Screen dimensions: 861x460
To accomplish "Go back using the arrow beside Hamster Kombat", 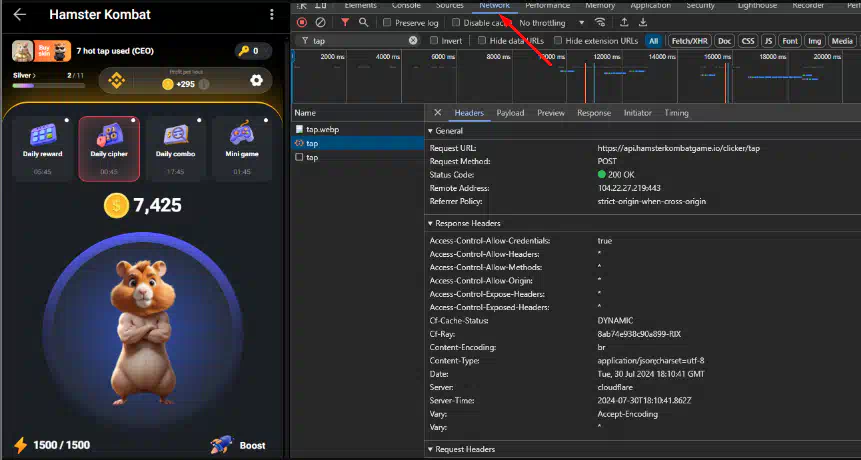I will tap(20, 15).
